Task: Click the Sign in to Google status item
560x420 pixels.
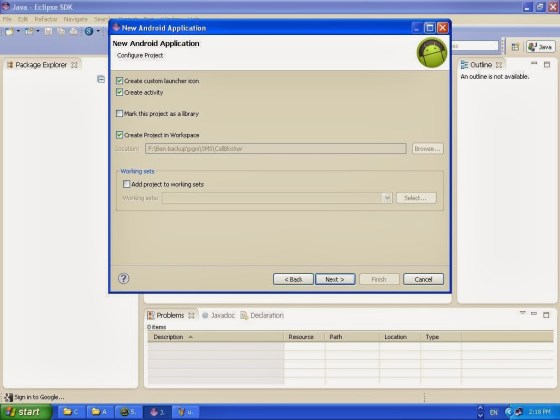Action: (35, 397)
